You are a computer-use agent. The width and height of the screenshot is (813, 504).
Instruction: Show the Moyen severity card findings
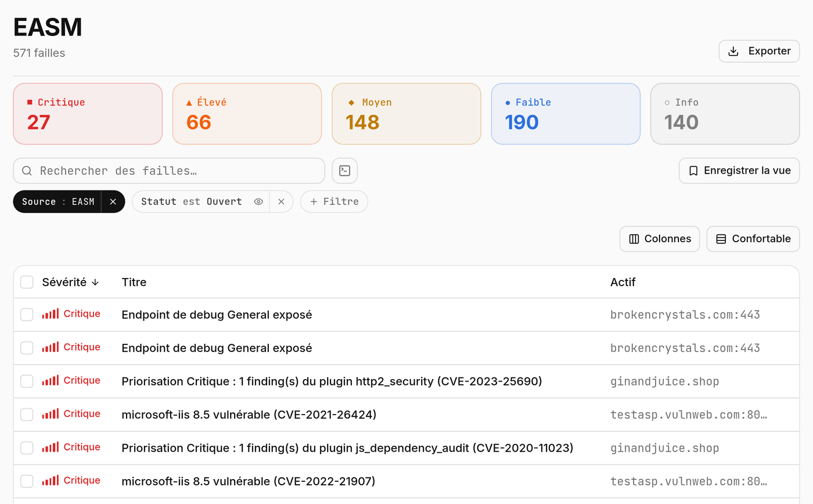[406, 114]
